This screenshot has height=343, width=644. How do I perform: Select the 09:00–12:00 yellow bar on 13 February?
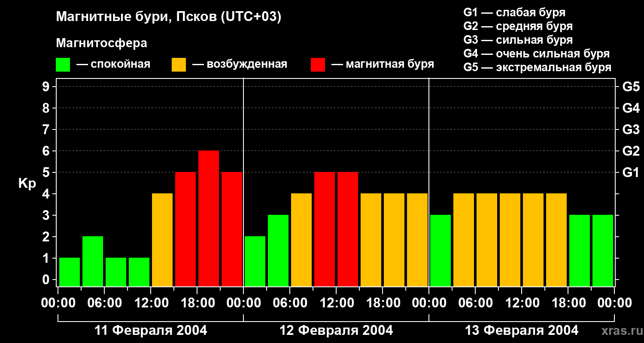(x=510, y=240)
